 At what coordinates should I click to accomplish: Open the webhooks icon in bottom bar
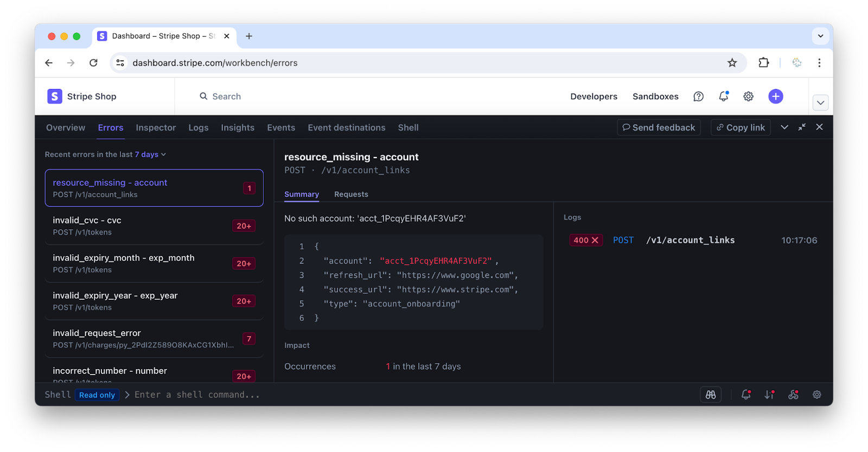[x=793, y=395]
